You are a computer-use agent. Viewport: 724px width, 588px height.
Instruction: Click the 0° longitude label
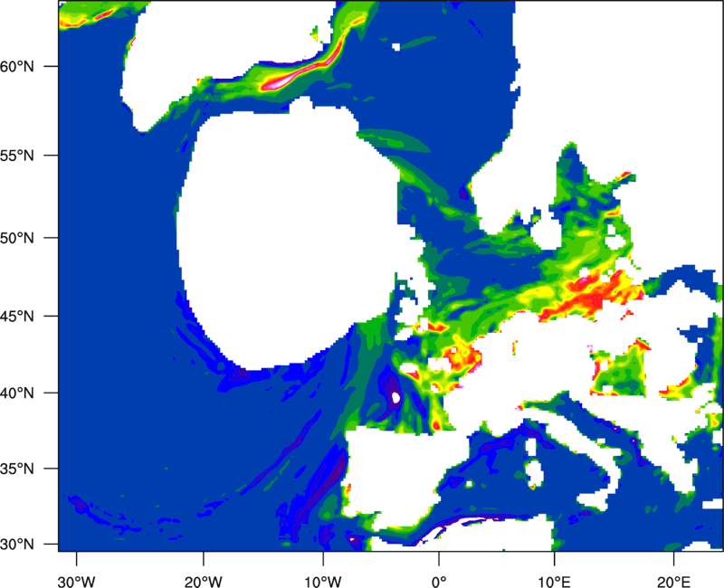point(439,581)
